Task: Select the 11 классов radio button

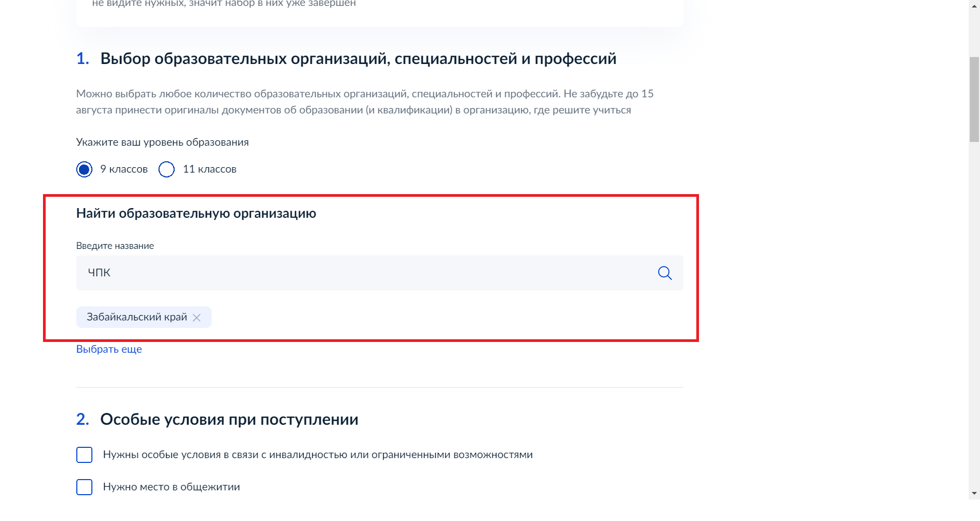Action: point(167,169)
